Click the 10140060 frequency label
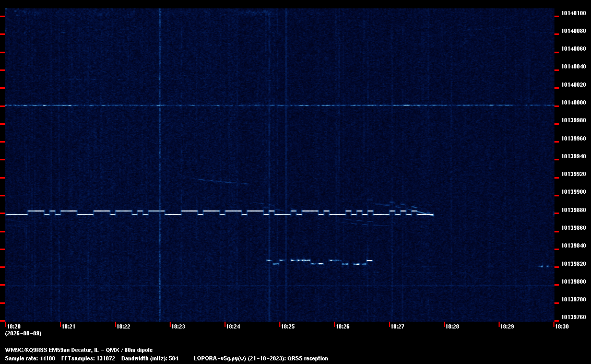Viewport: 591px width, 364px height. click(573, 49)
